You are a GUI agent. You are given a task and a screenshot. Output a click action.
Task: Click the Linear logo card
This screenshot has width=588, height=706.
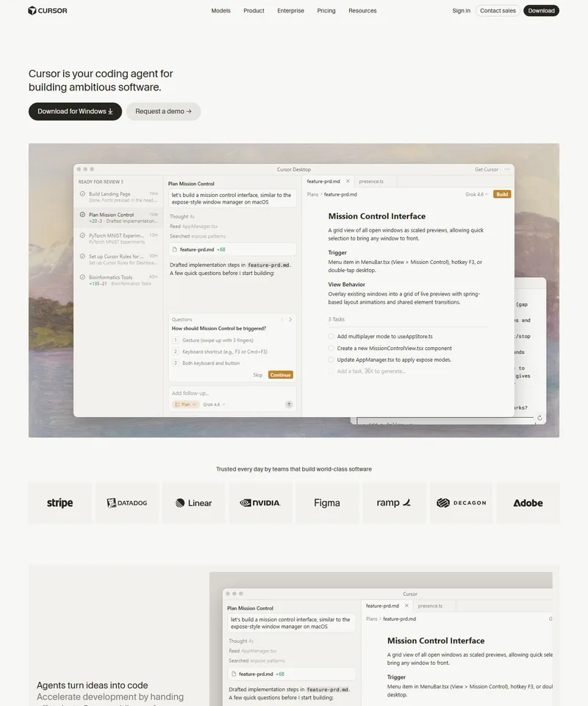pos(193,503)
